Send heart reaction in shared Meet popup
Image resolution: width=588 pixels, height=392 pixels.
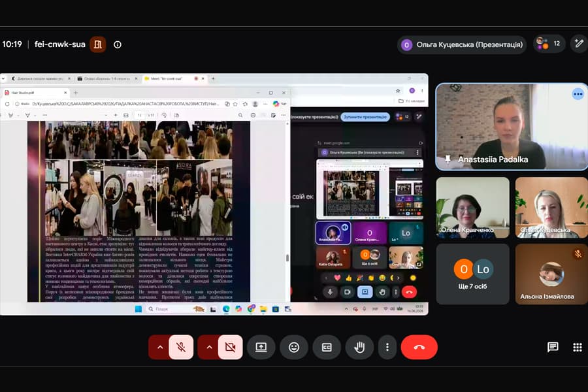coord(337,278)
